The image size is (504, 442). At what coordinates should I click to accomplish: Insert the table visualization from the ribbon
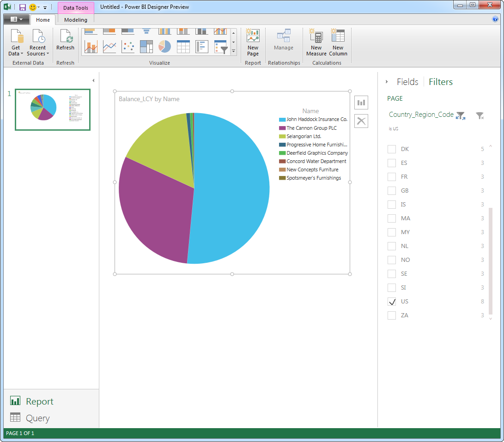[x=183, y=47]
